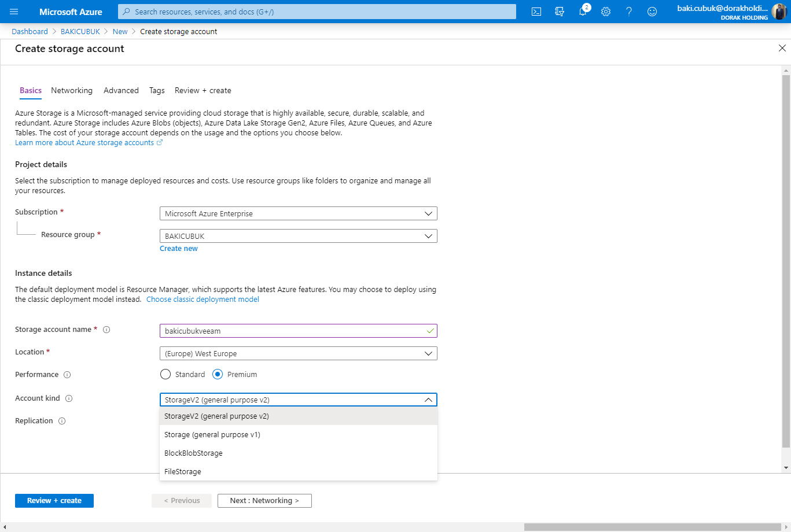Click the user account avatar

779,12
